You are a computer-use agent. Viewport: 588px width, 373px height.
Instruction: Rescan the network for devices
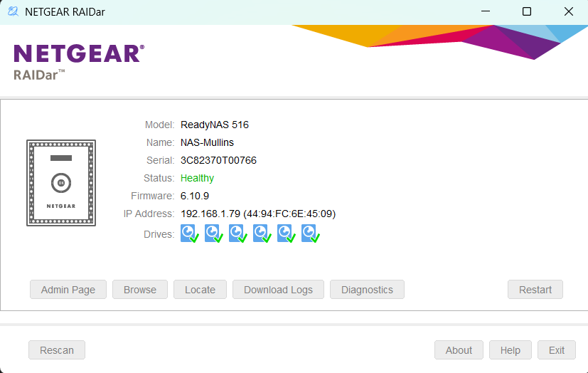click(57, 350)
